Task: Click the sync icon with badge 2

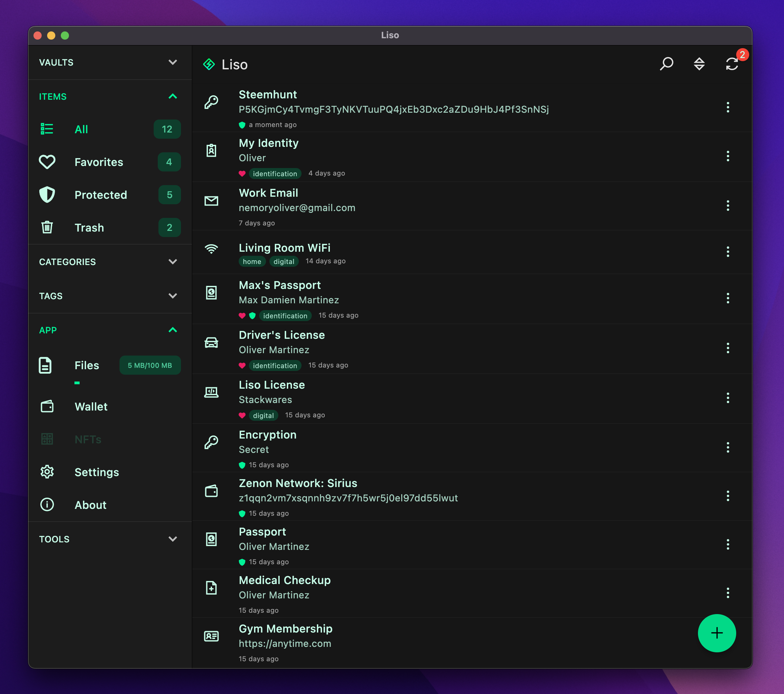Action: [x=732, y=64]
